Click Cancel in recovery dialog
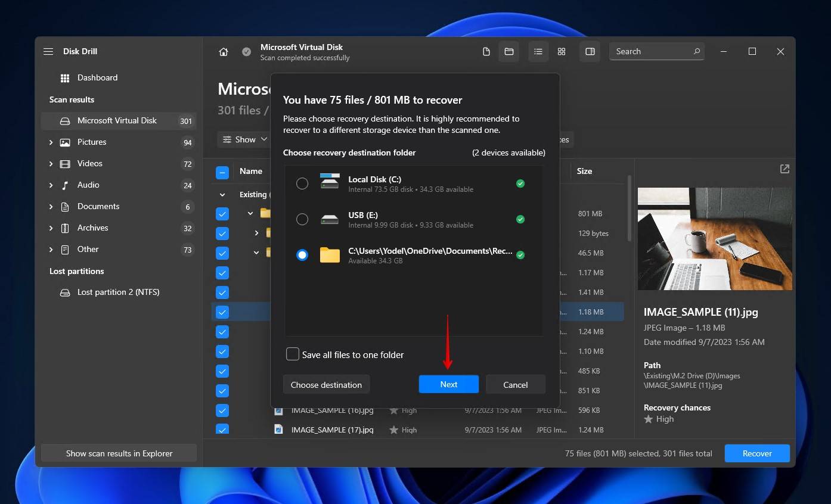Image resolution: width=831 pixels, height=504 pixels. click(x=516, y=384)
